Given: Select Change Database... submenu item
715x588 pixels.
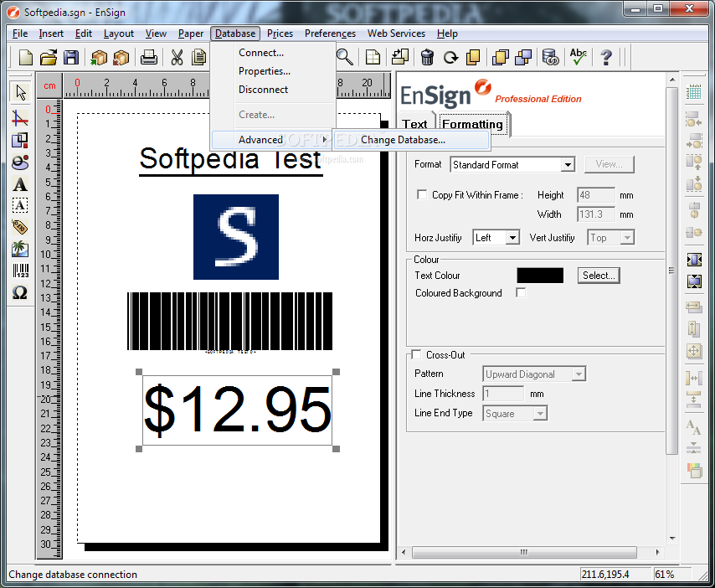Looking at the screenshot, I should [x=411, y=140].
